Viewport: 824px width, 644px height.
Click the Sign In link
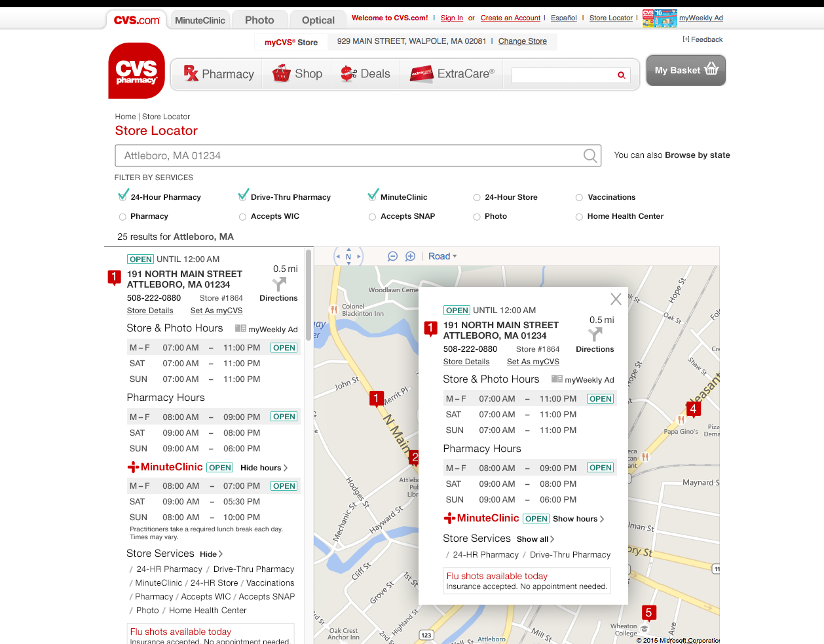(452, 18)
